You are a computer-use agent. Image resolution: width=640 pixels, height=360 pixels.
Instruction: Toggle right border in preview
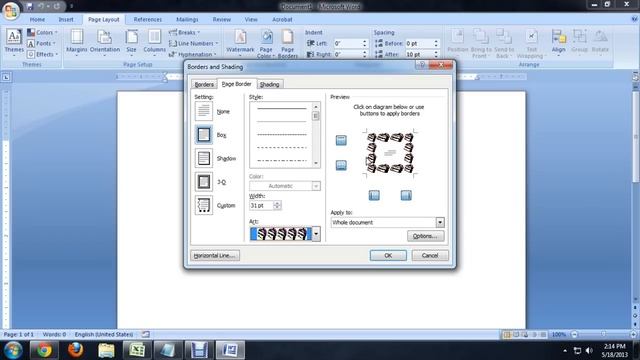coord(406,196)
